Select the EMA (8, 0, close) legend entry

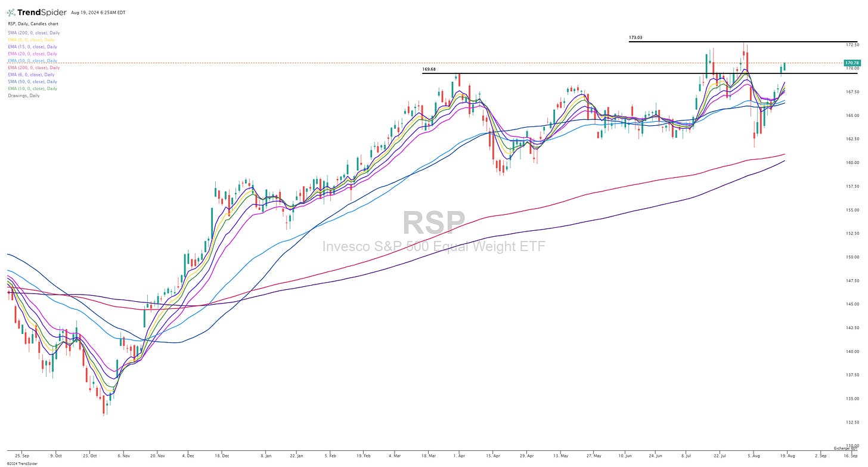click(x=32, y=40)
